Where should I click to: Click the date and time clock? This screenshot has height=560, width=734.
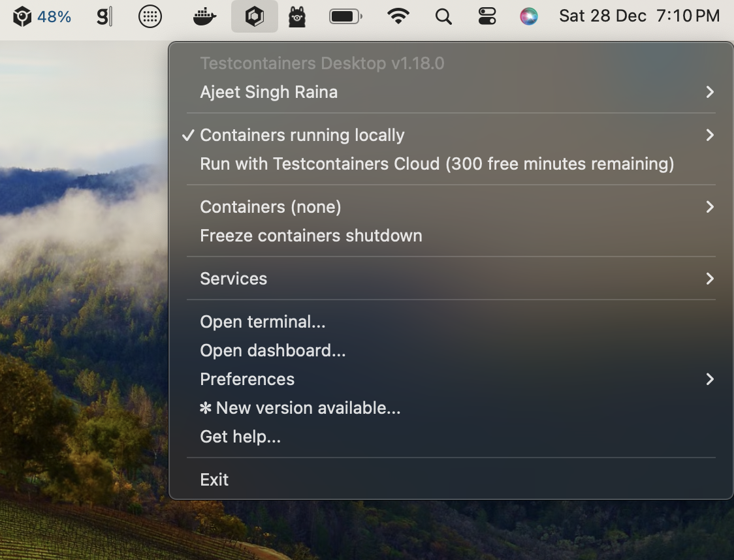[x=639, y=16]
